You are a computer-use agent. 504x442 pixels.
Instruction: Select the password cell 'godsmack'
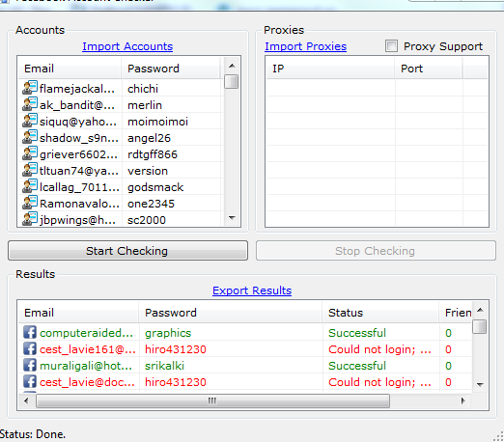click(x=155, y=187)
